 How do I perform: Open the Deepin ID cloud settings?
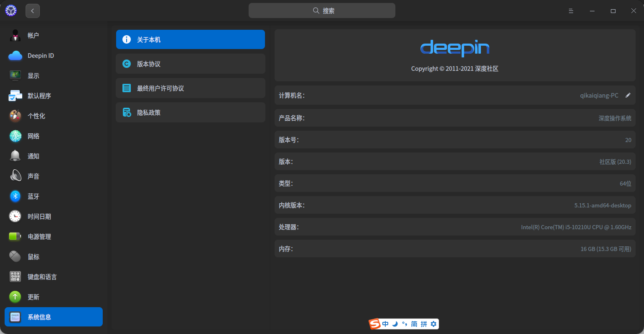pyautogui.click(x=54, y=56)
